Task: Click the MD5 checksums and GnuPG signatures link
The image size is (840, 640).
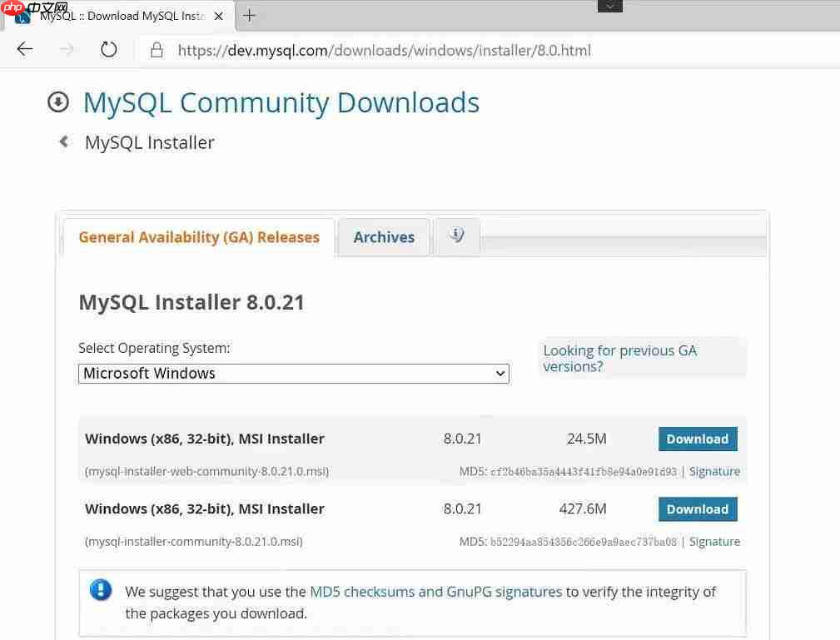Action: pyautogui.click(x=434, y=591)
